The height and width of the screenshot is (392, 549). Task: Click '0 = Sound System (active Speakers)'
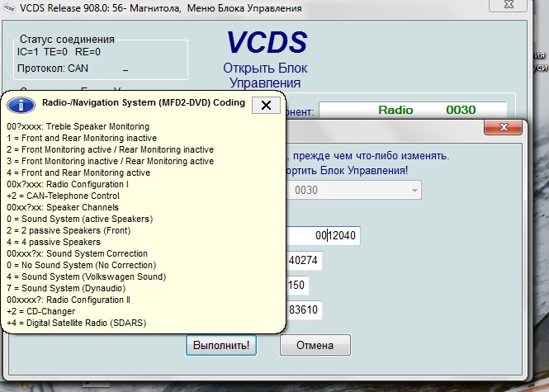(x=80, y=219)
